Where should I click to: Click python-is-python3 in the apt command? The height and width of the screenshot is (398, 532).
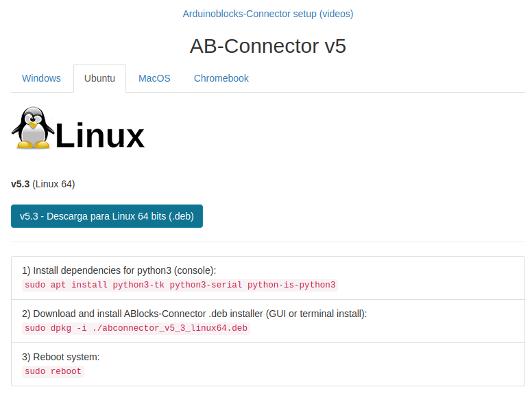click(291, 285)
